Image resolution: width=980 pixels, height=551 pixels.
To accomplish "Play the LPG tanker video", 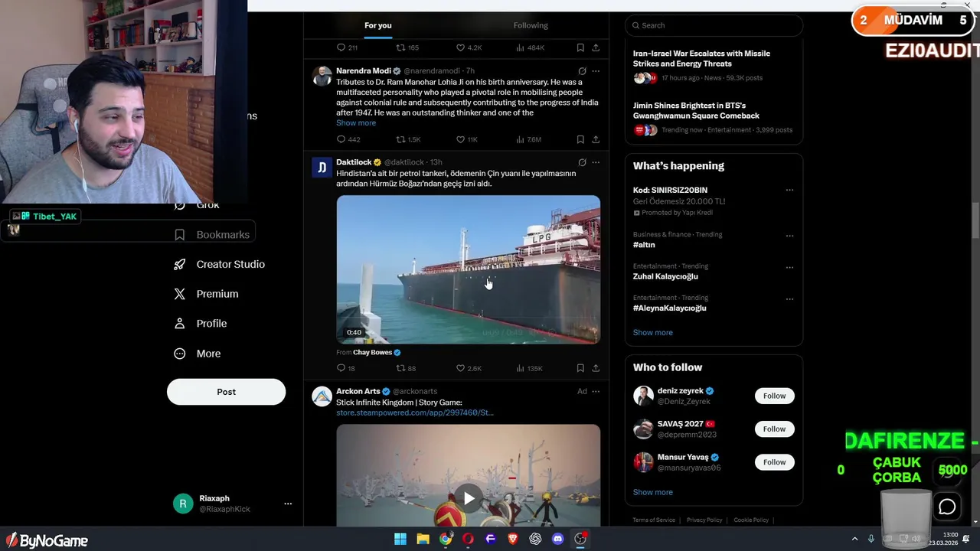I will click(469, 269).
